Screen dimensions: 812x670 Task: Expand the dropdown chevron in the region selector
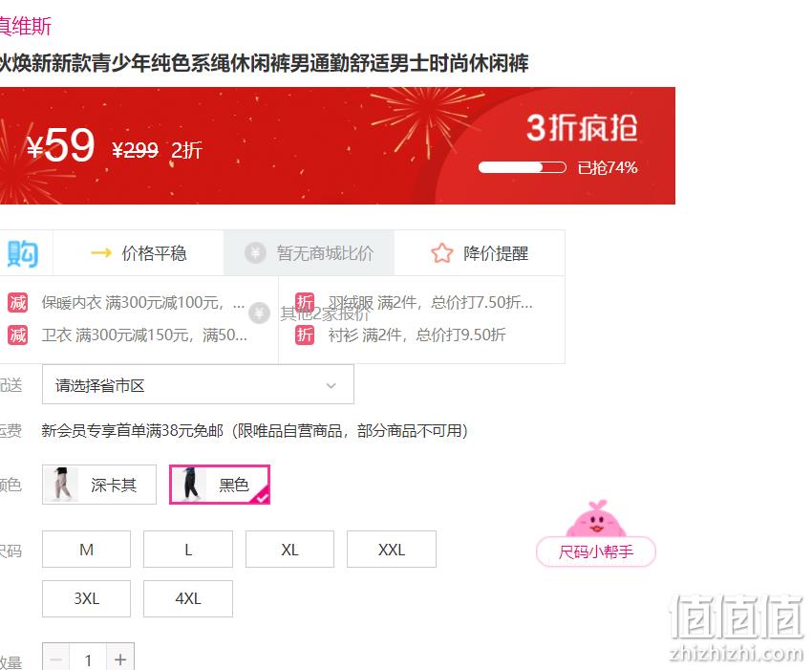(x=331, y=385)
